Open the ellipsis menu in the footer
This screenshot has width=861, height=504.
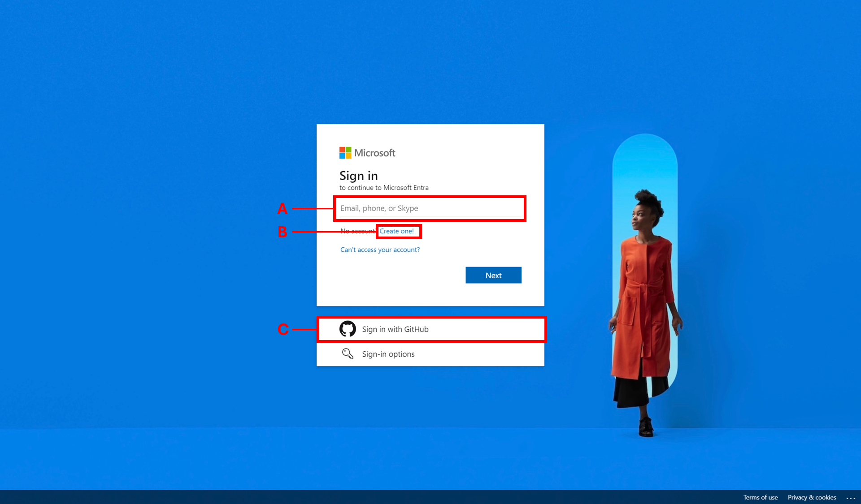point(851,498)
